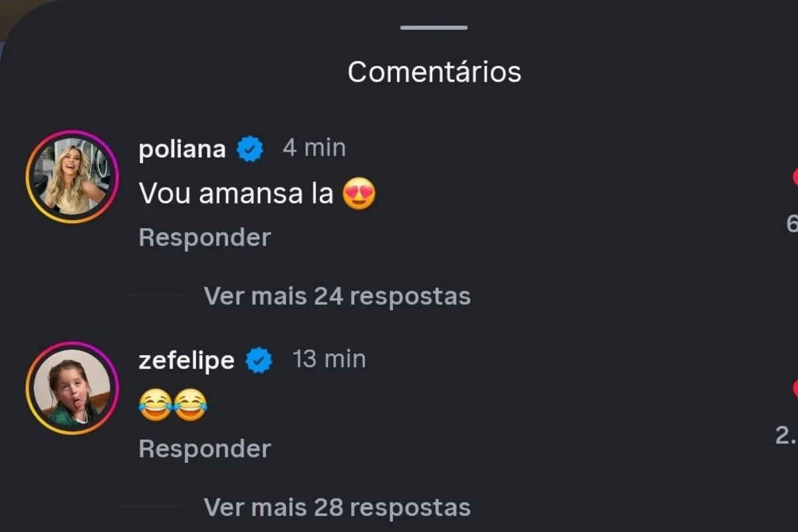Click zefelipe's blue verified badge
798x532 pixels.
(259, 360)
